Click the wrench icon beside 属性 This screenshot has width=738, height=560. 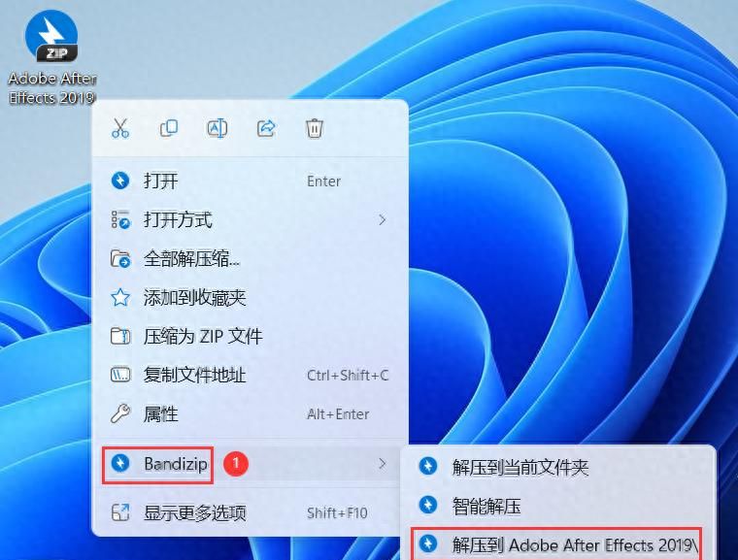(120, 414)
